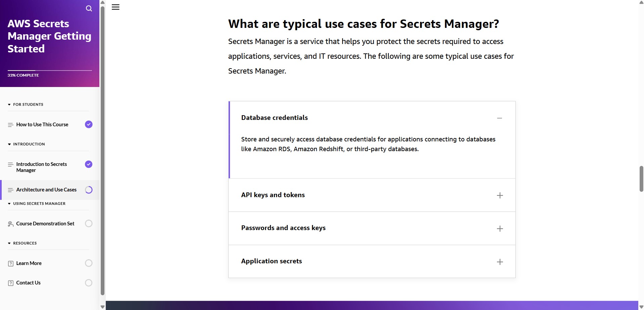Collapse the Database credentials accordion
The height and width of the screenshot is (310, 644).
point(500,118)
